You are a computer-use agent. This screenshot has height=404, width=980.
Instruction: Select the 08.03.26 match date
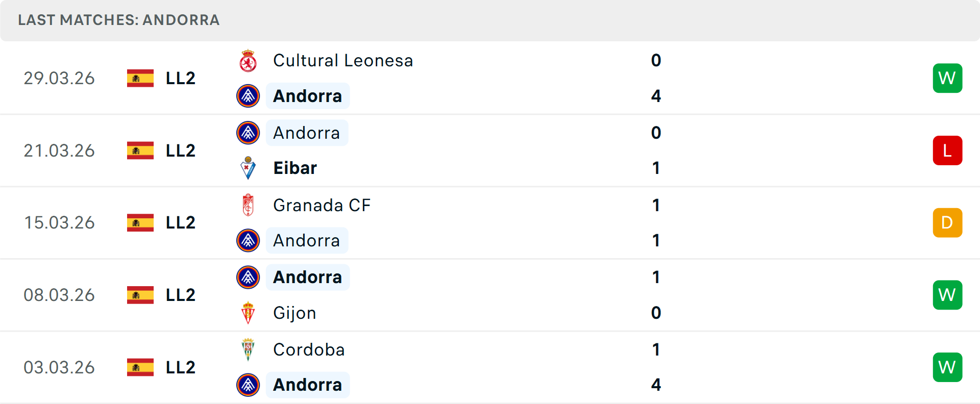point(59,295)
